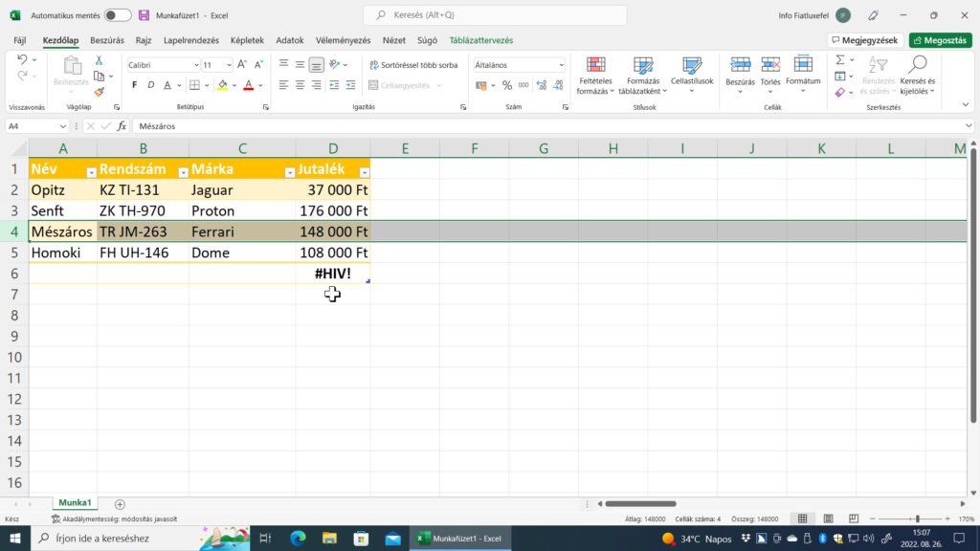Toggle bold F formatting
Screen dimensions: 980x551
click(134, 85)
